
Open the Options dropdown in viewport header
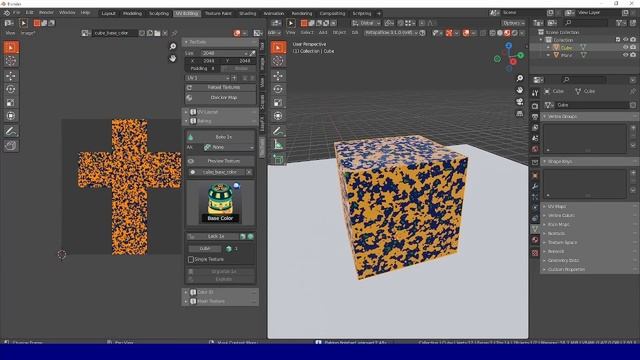click(x=513, y=23)
